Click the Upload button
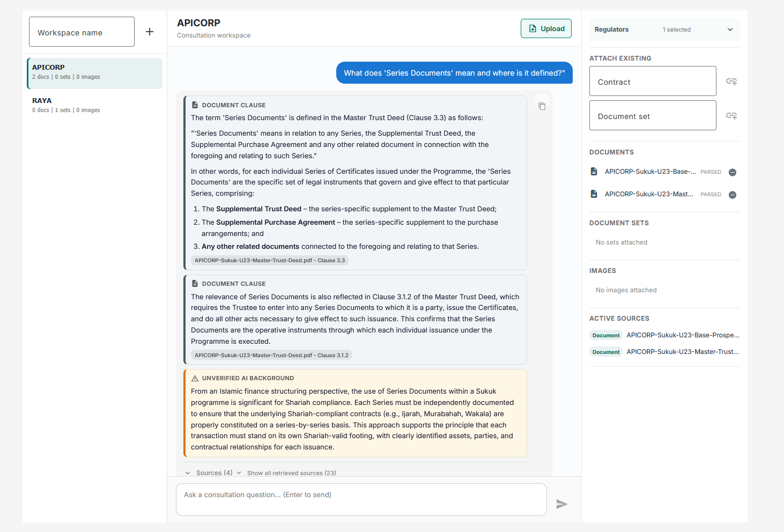Screen dimensions: 784x532 (x=546, y=28)
